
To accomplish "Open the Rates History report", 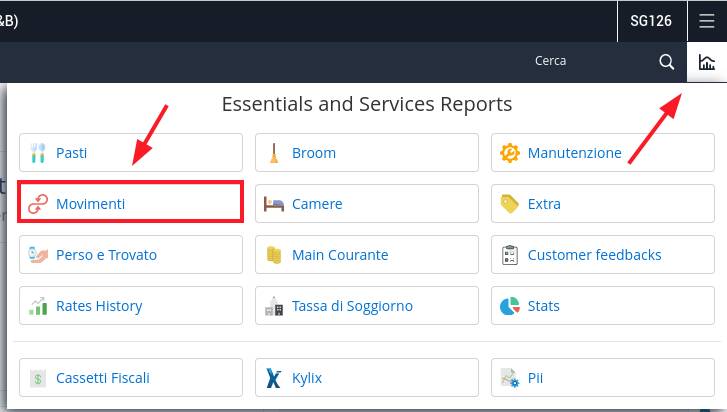I will tap(131, 305).
